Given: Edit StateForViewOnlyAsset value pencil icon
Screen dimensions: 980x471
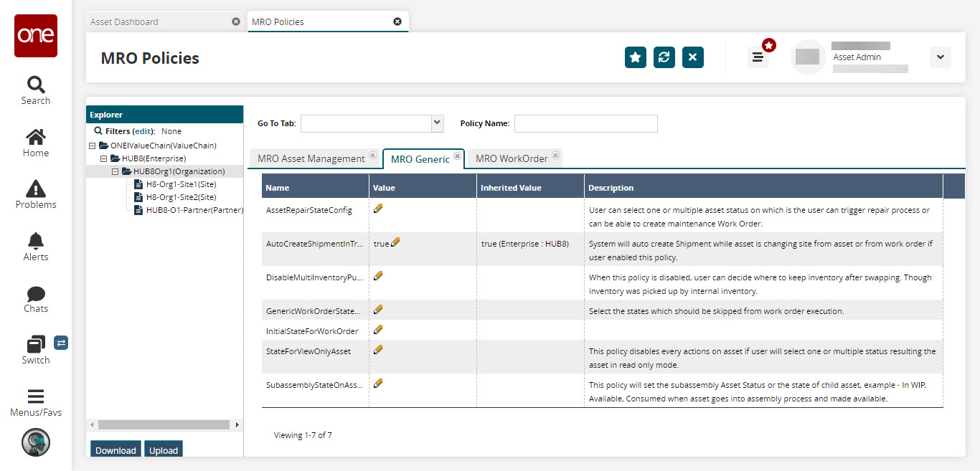Looking at the screenshot, I should [x=378, y=349].
